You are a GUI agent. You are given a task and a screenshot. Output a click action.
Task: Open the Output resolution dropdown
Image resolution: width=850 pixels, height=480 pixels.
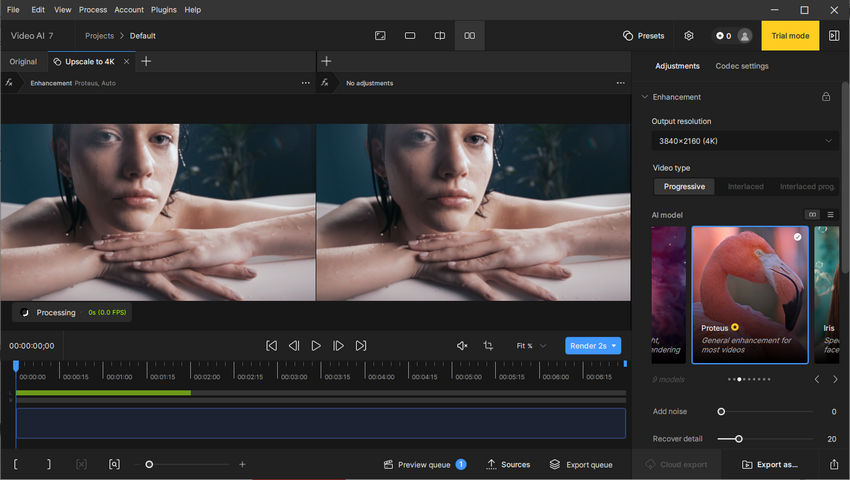745,141
